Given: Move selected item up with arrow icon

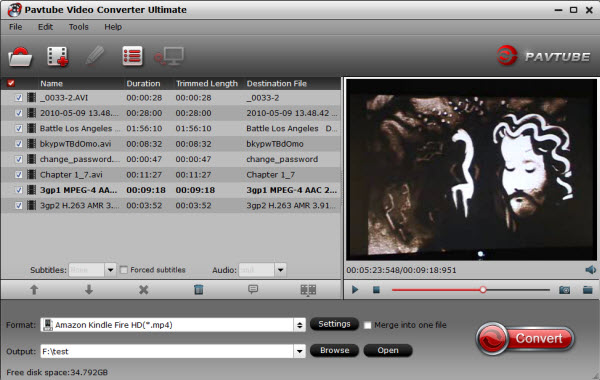Looking at the screenshot, I should coord(34,290).
